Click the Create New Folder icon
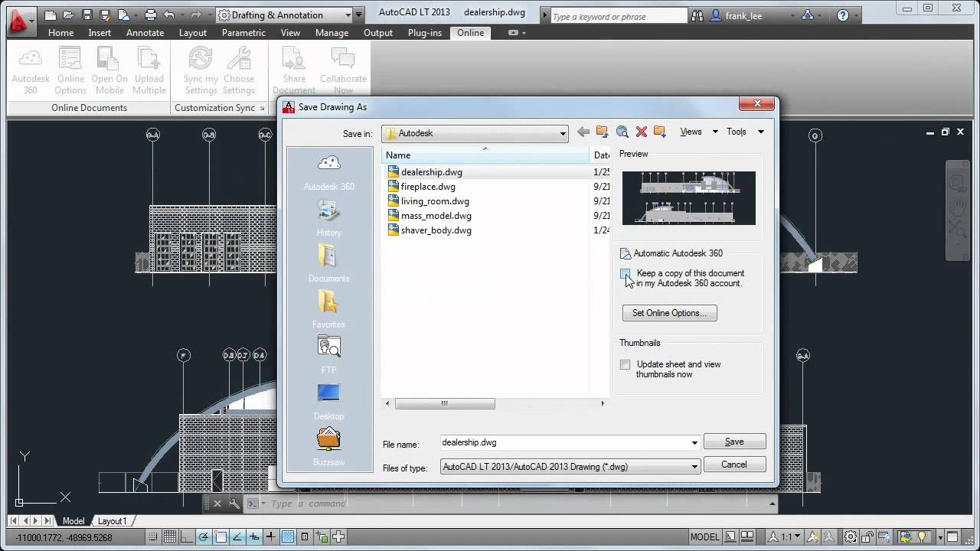This screenshot has width=980, height=551. (x=660, y=132)
